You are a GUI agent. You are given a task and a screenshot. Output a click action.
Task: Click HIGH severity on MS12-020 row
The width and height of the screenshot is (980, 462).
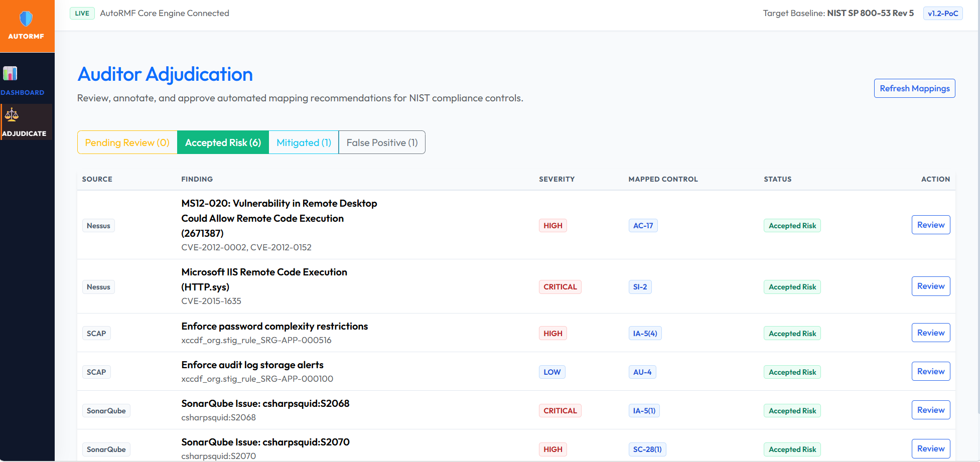[553, 226]
